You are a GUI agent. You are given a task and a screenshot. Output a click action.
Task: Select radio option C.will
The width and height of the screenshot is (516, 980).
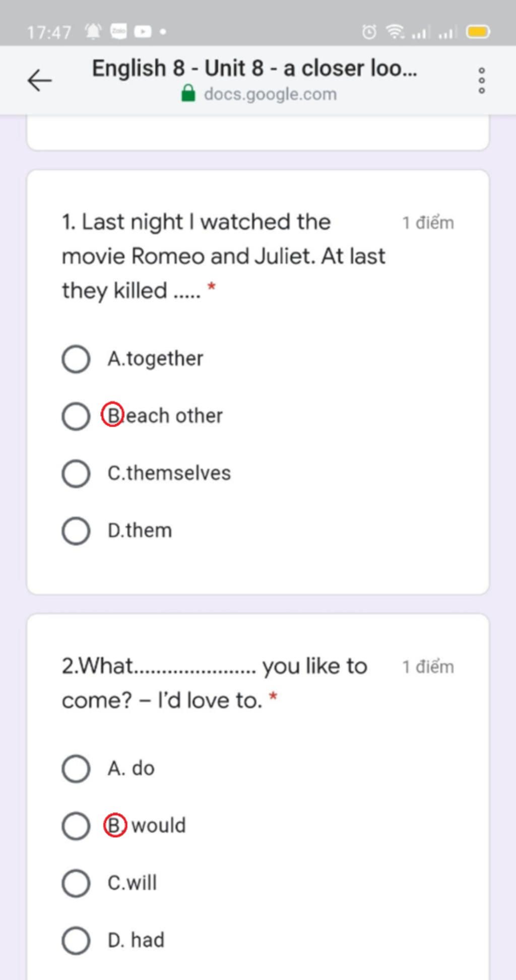tap(76, 883)
